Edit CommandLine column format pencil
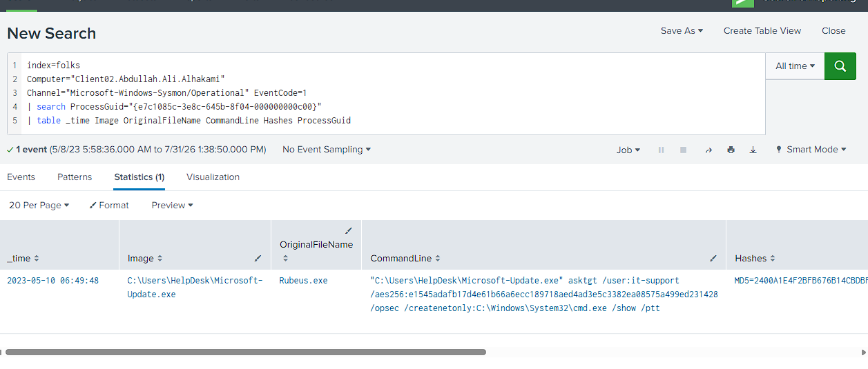The height and width of the screenshot is (369, 868). click(x=713, y=259)
